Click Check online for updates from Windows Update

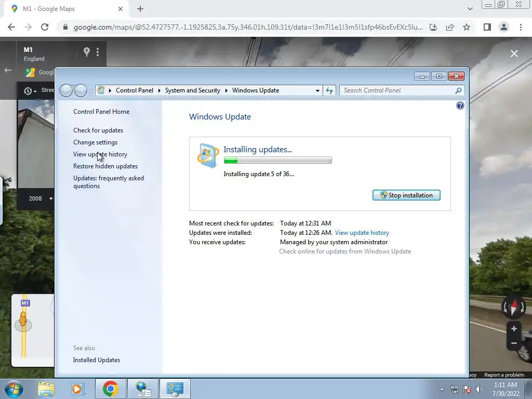(345, 251)
